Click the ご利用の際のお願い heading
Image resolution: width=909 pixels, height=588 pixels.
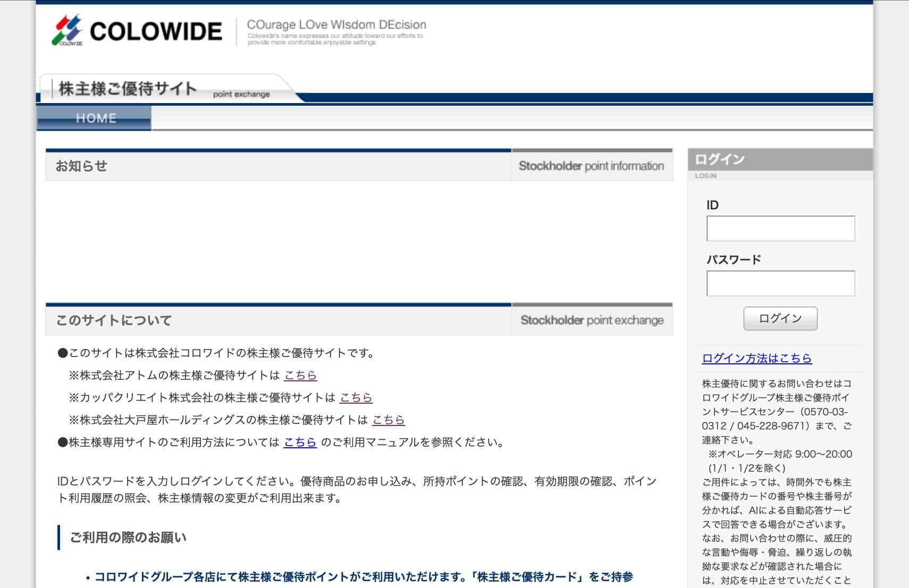(128, 538)
